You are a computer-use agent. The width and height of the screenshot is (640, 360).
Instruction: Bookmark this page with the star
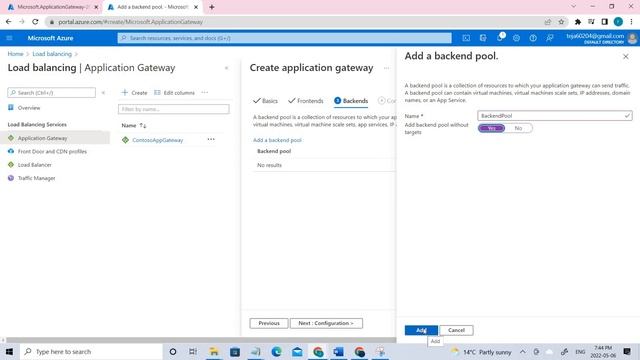(561, 22)
